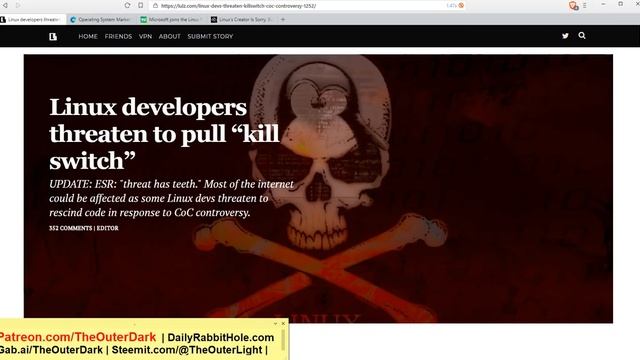The height and width of the screenshot is (360, 640).
Task: Click the yellow note's vertical scrollbar
Action: 283,341
